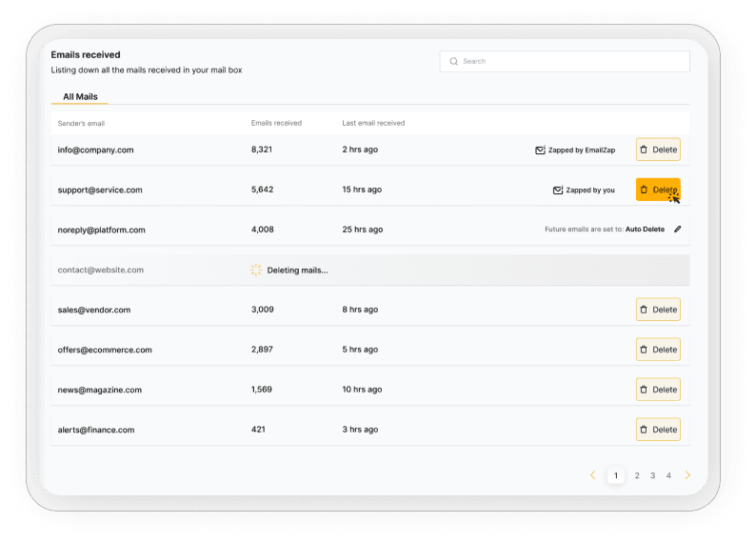Click the Deleting mails spinner icon
The width and height of the screenshot is (756, 542).
pos(256,270)
